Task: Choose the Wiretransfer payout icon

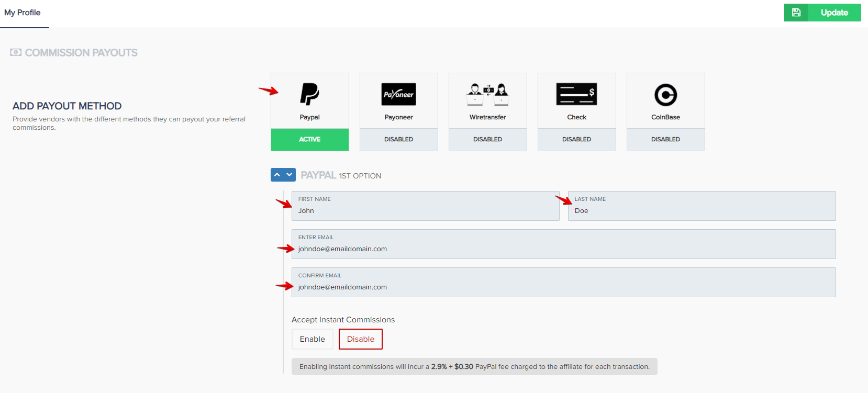Action: (487, 95)
